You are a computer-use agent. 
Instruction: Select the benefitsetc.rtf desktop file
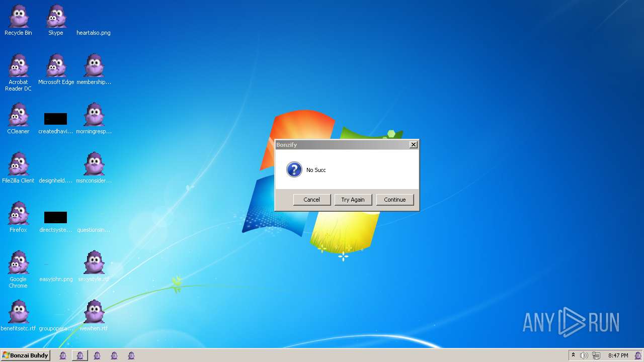(18, 317)
